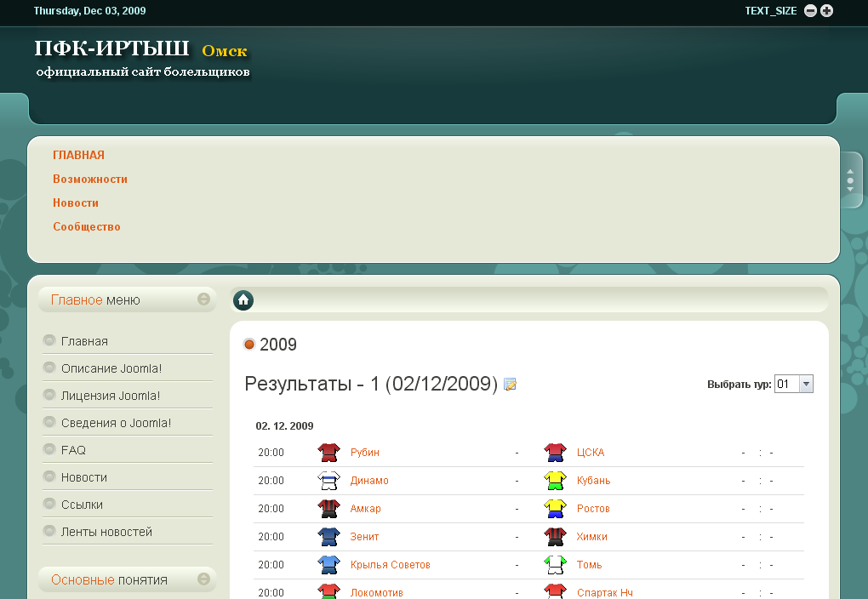Open Кубань team link
The height and width of the screenshot is (599, 868).
(x=593, y=481)
